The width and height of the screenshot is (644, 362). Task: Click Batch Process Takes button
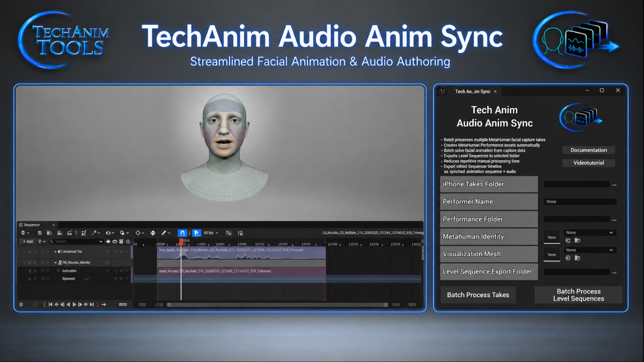(478, 295)
